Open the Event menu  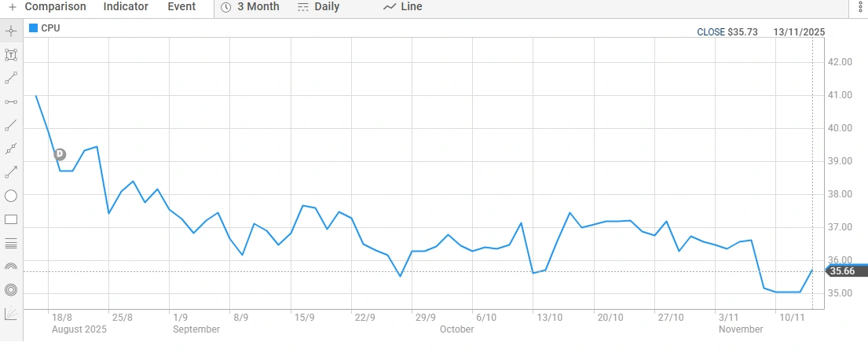pos(181,7)
